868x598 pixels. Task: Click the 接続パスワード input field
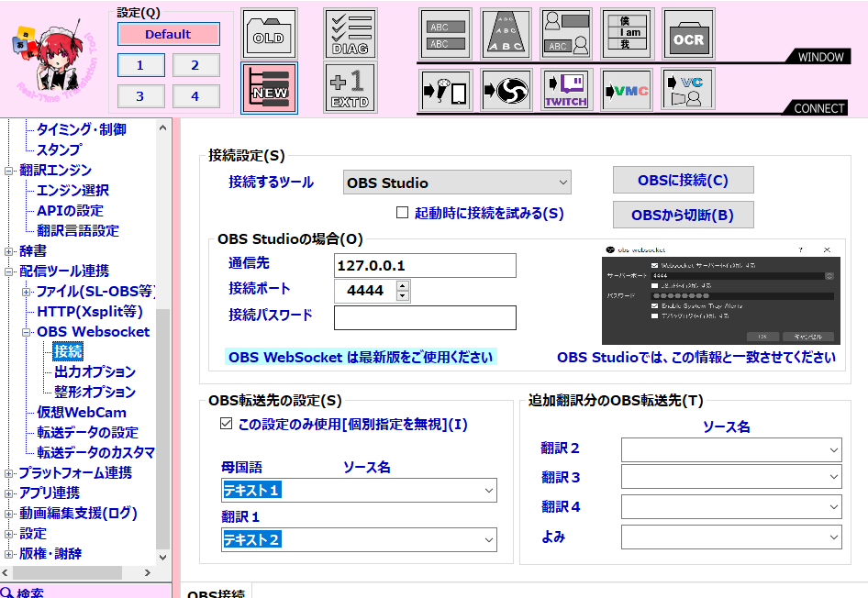425,317
